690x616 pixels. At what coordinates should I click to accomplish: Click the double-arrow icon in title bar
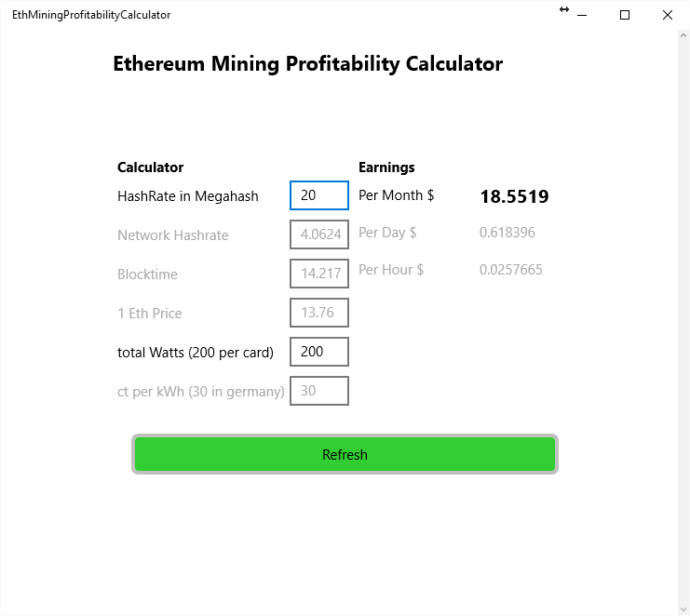point(564,9)
